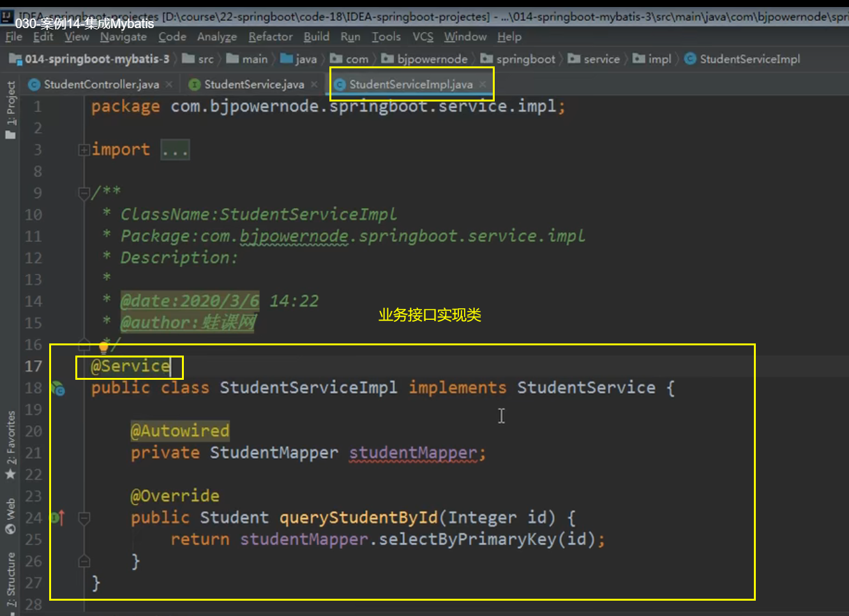
Task: Close the StudentController.java tab
Action: click(169, 84)
